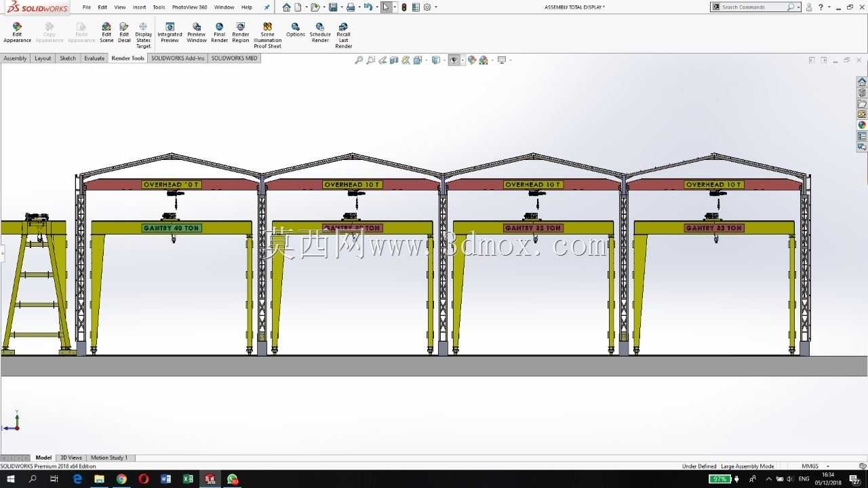Screen dimensions: 868x488
Task: Open the Schedule Render dialog
Action: [x=320, y=33]
